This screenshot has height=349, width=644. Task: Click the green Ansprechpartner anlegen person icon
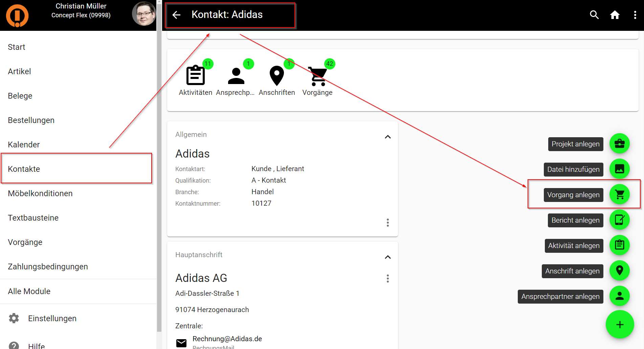pyautogui.click(x=619, y=296)
